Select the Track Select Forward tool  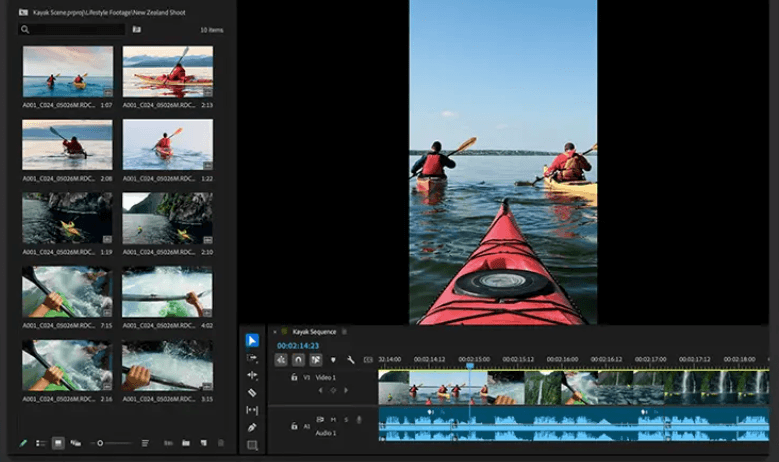(x=252, y=358)
